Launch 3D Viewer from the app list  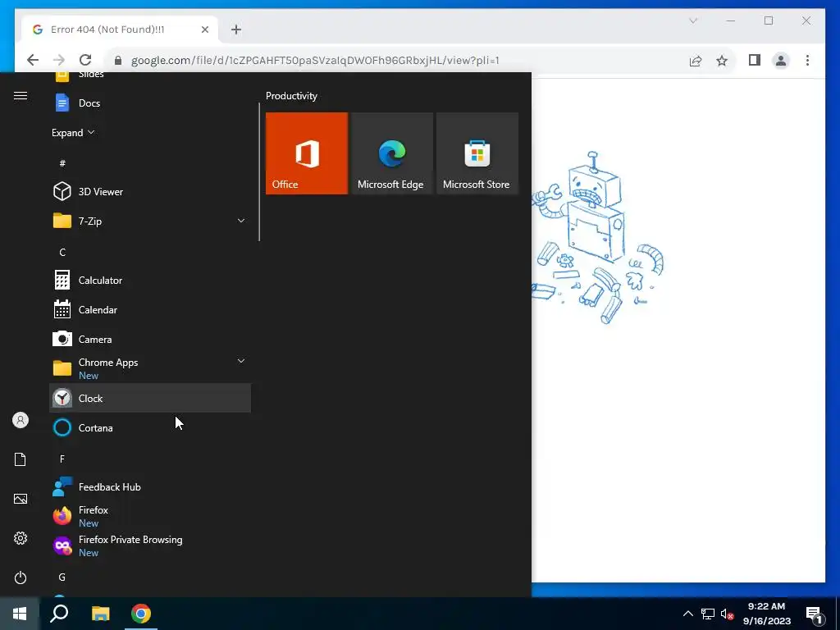coord(150,191)
